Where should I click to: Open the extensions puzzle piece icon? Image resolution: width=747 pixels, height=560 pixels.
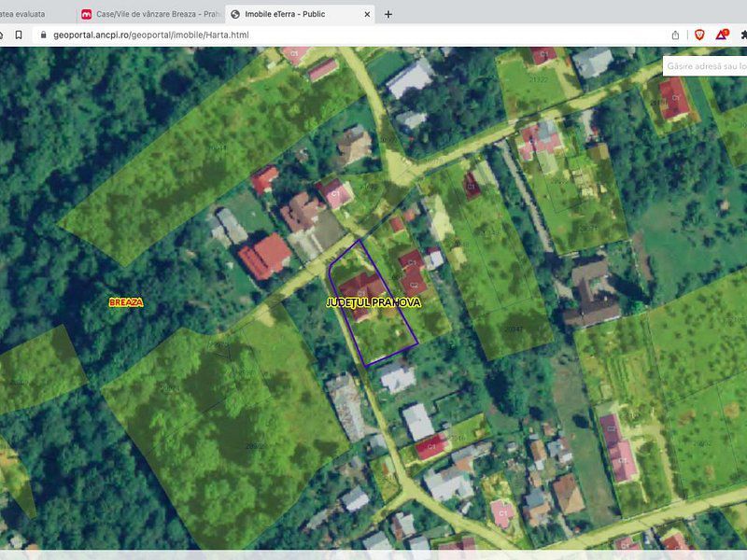click(x=743, y=35)
